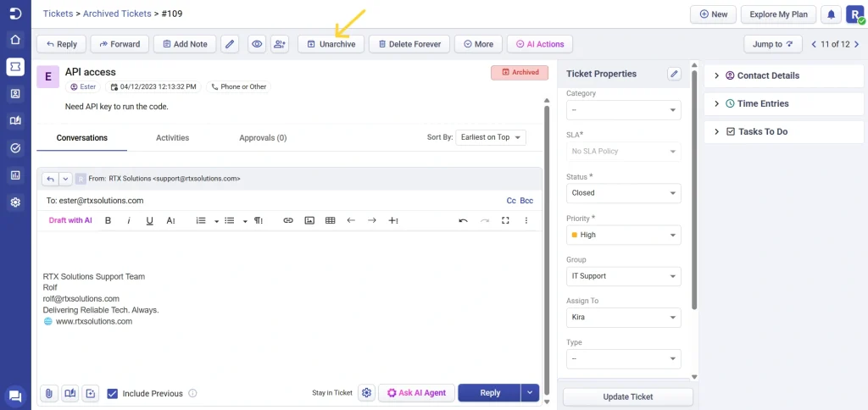
Task: Open paragraph format tool in editor
Action: tap(259, 220)
